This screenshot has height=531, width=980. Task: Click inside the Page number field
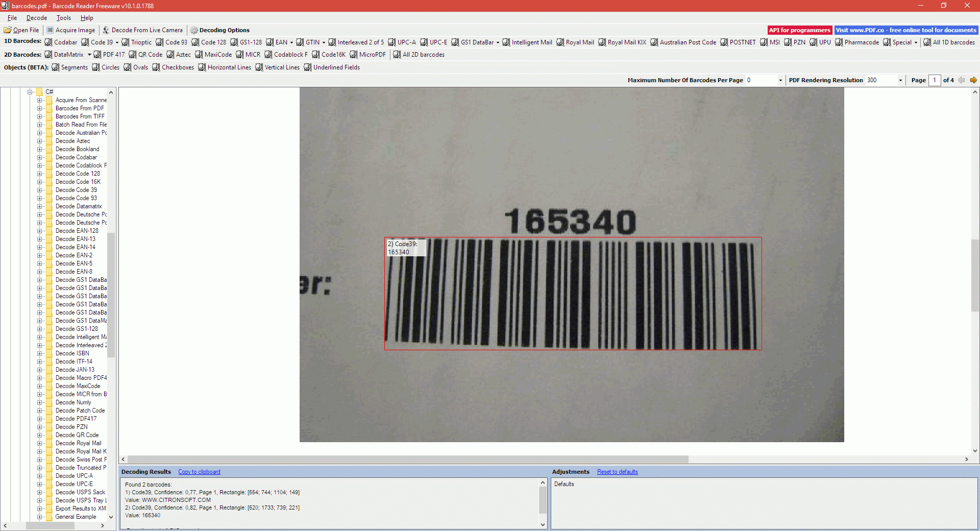click(x=935, y=80)
